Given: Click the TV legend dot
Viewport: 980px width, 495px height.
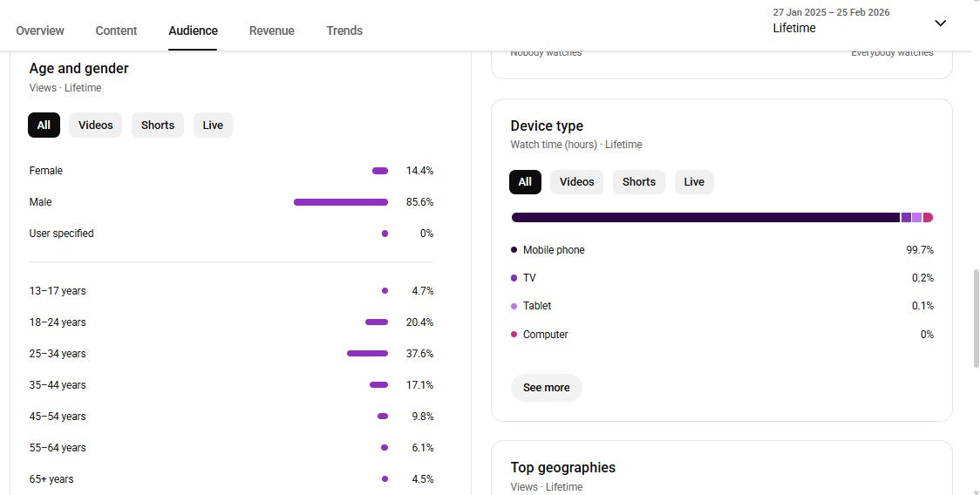Looking at the screenshot, I should [x=514, y=278].
